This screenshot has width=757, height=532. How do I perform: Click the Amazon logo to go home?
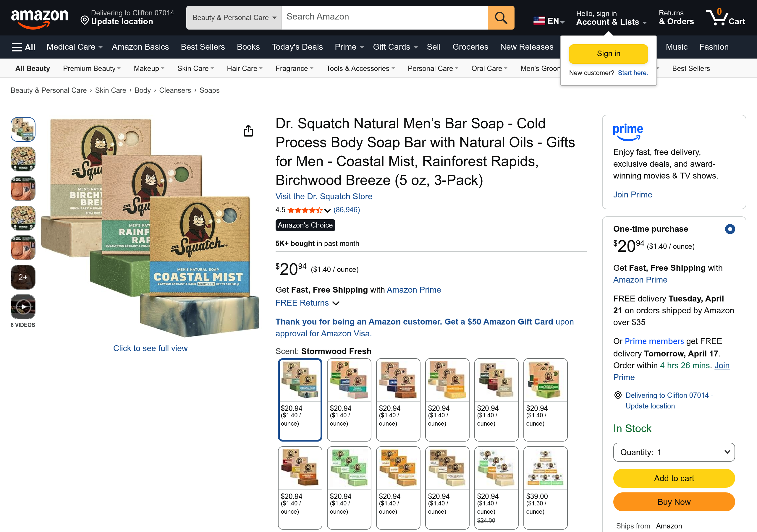pos(40,17)
